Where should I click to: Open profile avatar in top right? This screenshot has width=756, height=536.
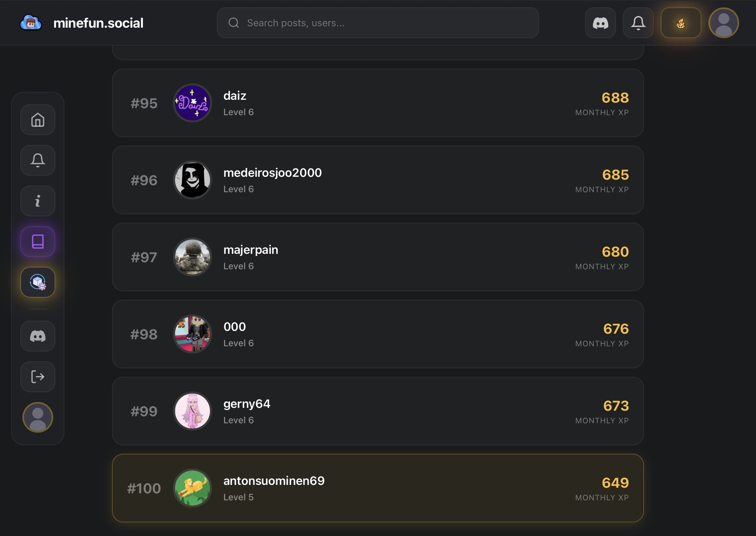(x=723, y=23)
